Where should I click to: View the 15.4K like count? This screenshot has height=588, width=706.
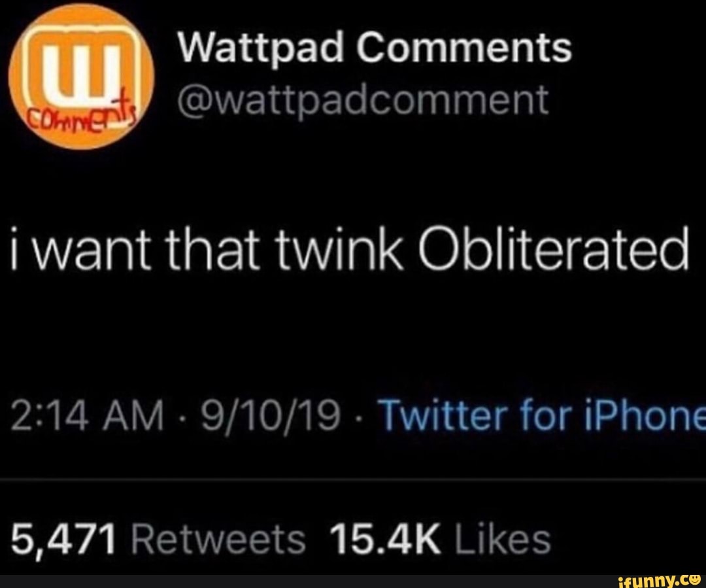[x=385, y=540]
